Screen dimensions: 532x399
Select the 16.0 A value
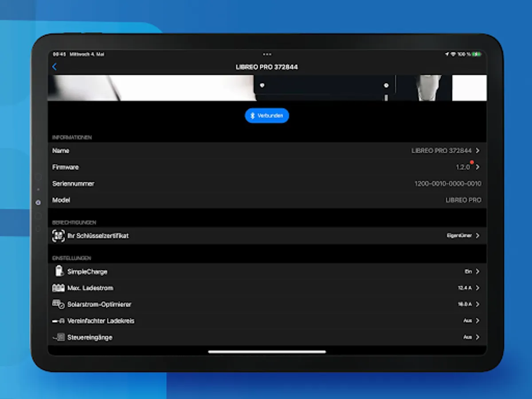[465, 305]
